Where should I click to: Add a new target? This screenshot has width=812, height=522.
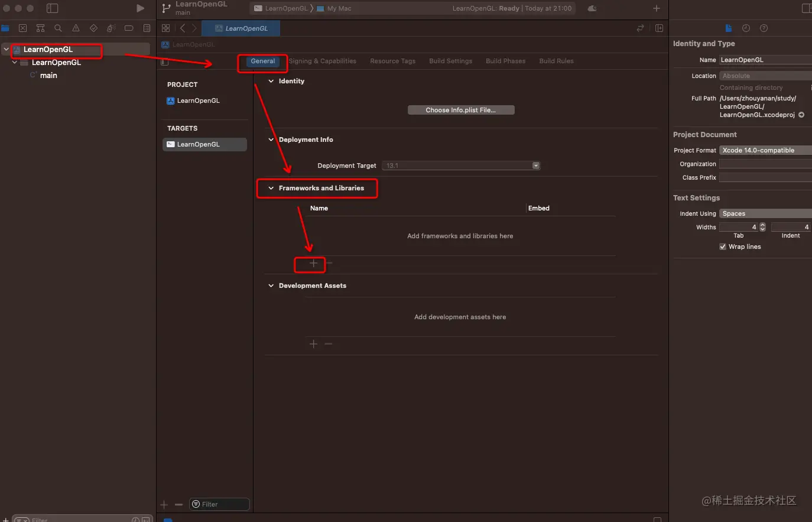[164, 504]
